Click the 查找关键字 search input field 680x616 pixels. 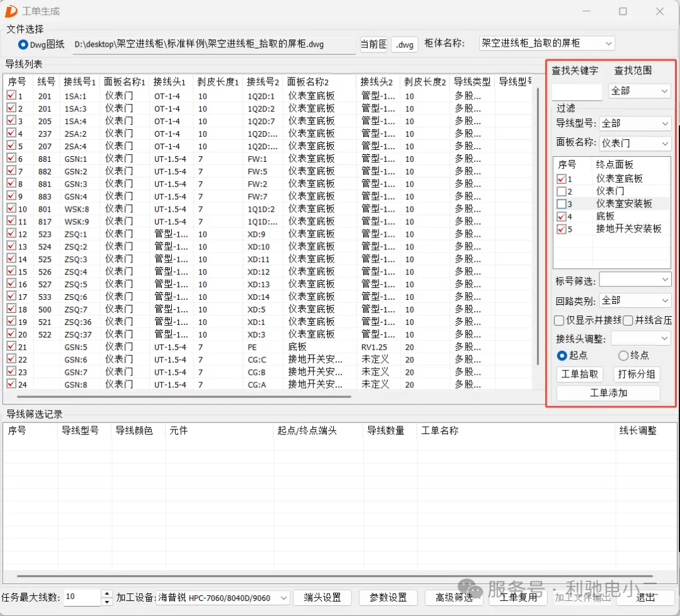(x=577, y=91)
